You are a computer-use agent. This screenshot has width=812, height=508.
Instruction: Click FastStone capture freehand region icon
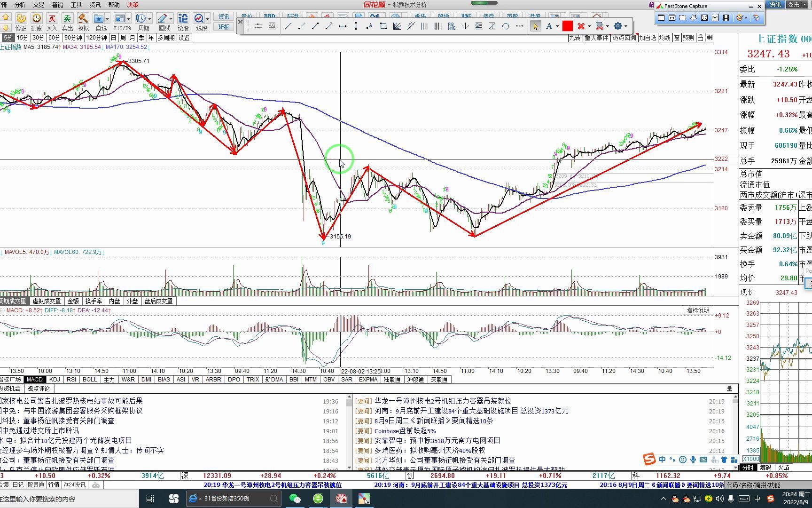pos(694,18)
